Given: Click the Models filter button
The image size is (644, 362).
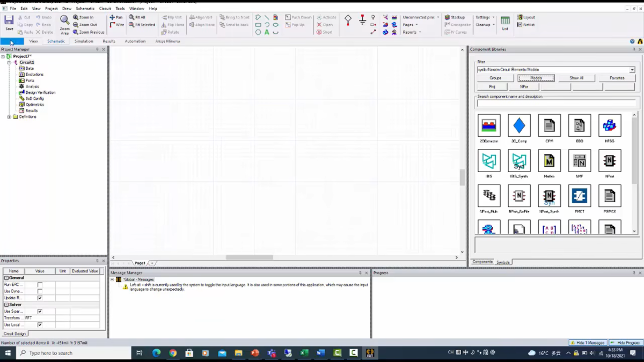Looking at the screenshot, I should (x=536, y=78).
